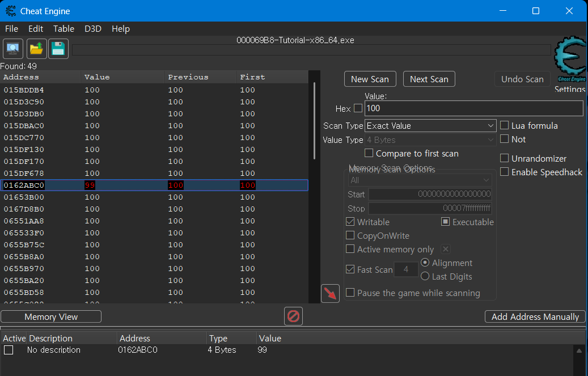This screenshot has height=376, width=588.
Task: Toggle the Hex checkbox
Action: point(358,108)
